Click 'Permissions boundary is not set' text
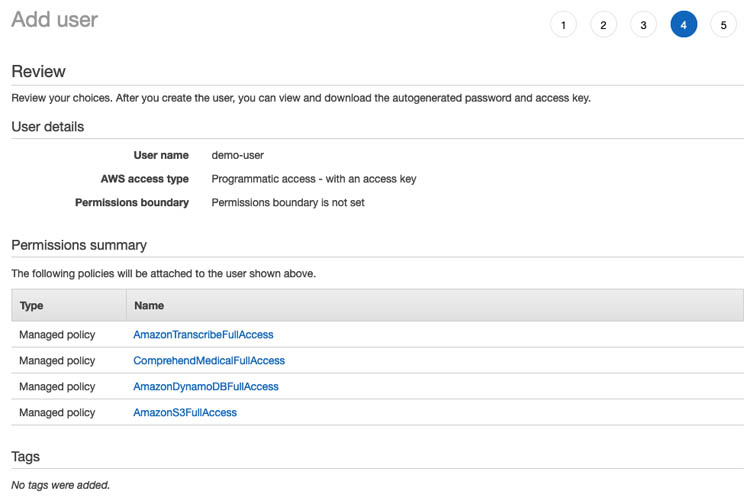This screenshot has height=501, width=750. (x=288, y=202)
